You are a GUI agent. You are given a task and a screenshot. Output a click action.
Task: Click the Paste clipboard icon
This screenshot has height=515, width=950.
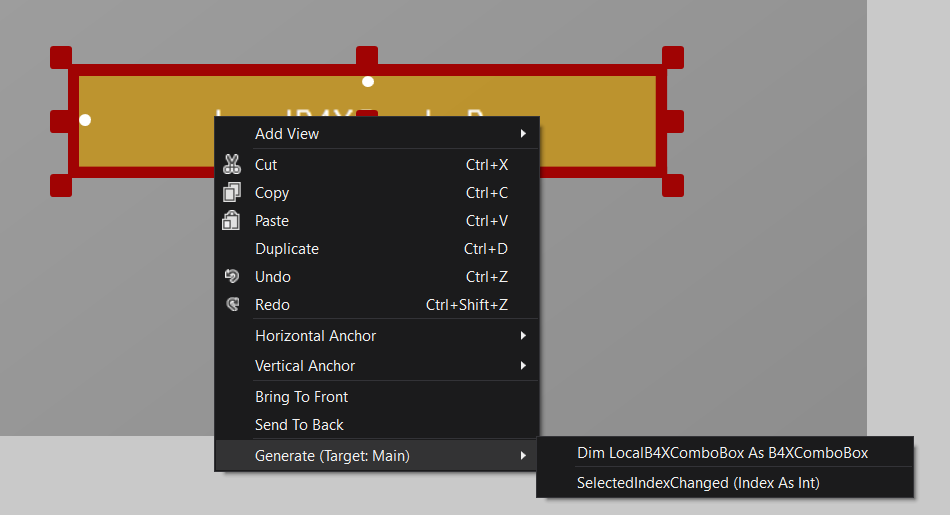click(x=231, y=221)
